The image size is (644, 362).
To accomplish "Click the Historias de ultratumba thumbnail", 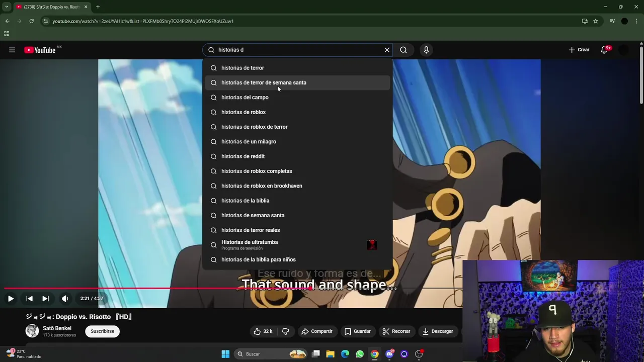I will [x=372, y=245].
